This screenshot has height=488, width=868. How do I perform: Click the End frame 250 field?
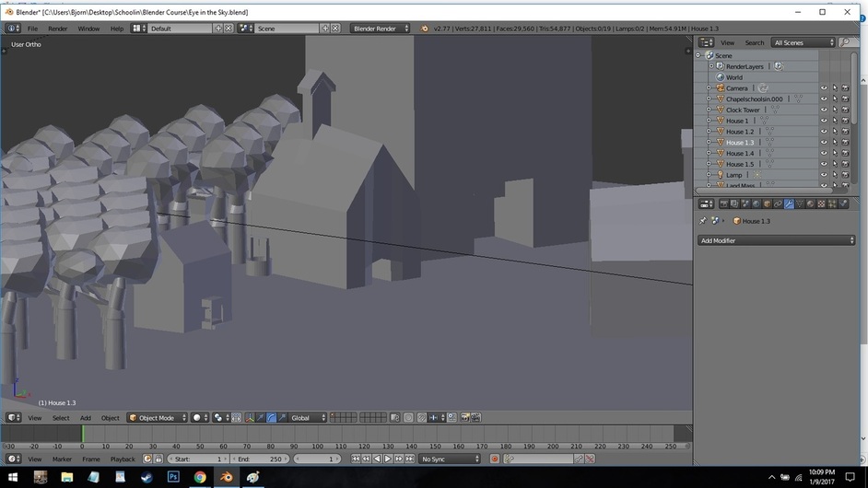[260, 459]
